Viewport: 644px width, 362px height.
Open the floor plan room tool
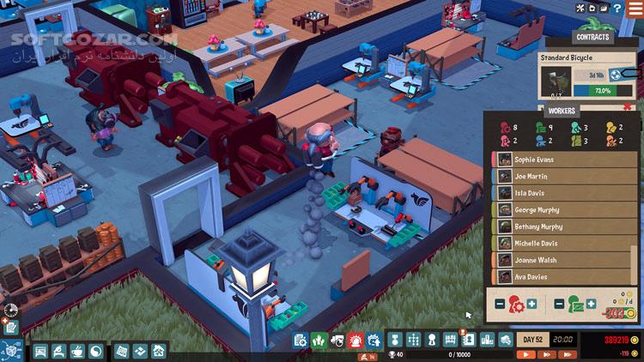coord(122,352)
